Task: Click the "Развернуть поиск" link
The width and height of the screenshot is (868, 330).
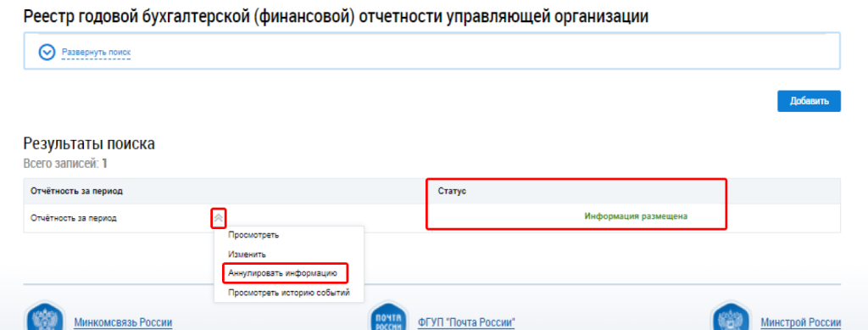Action: tap(97, 52)
